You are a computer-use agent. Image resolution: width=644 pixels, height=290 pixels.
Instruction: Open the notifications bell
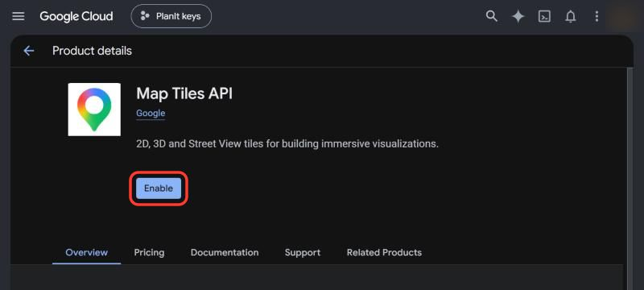[x=571, y=16]
